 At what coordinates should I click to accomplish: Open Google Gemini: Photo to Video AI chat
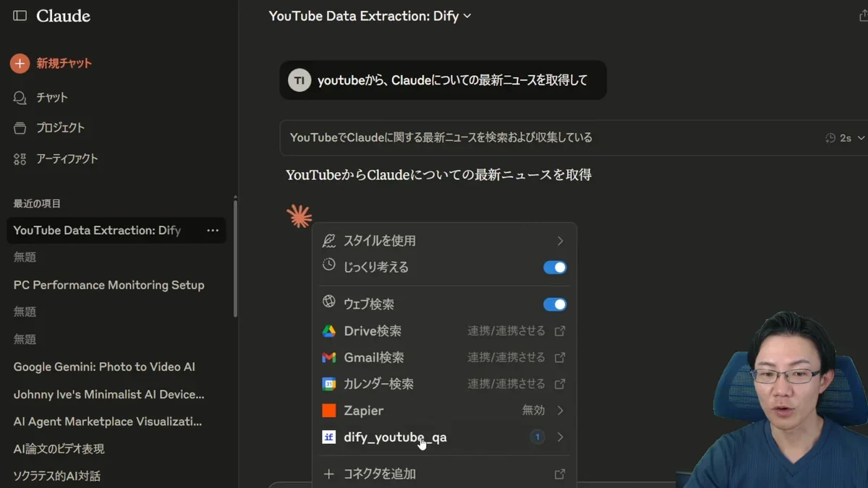pyautogui.click(x=104, y=367)
